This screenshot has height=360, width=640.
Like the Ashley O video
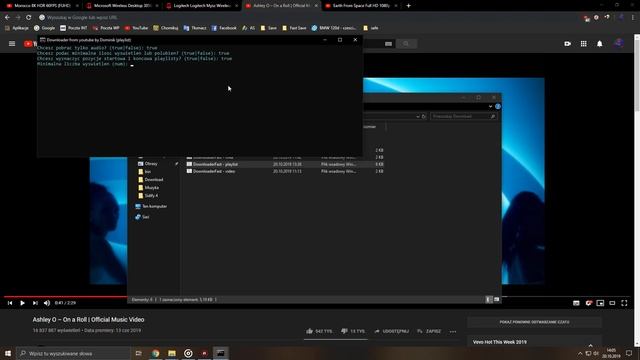coord(319,331)
